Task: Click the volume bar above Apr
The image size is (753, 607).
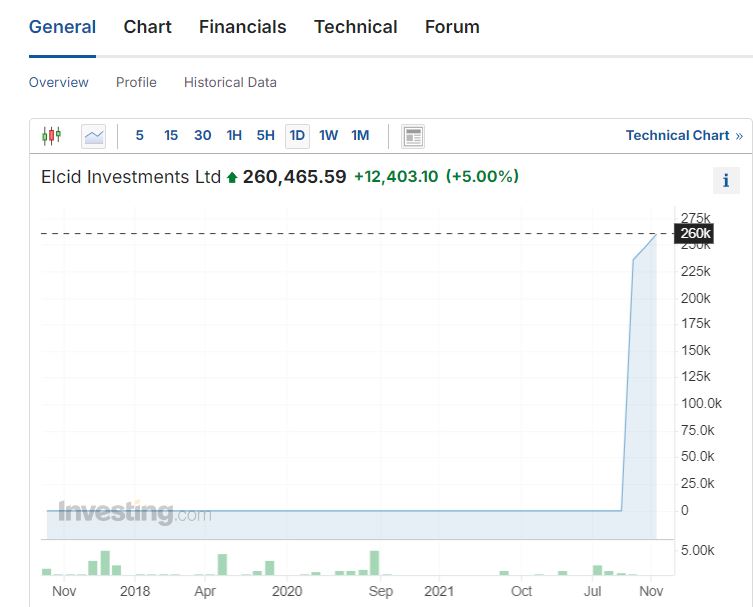Action: pyautogui.click(x=222, y=565)
